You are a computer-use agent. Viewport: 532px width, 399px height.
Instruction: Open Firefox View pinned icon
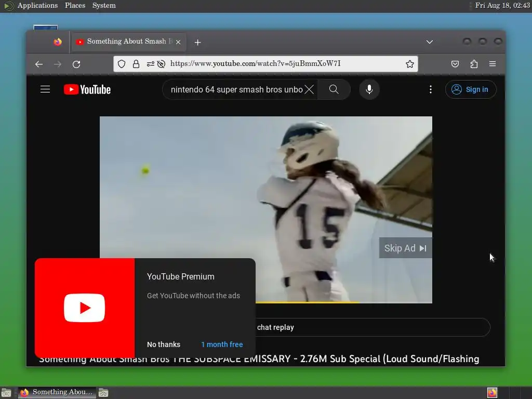pyautogui.click(x=58, y=42)
